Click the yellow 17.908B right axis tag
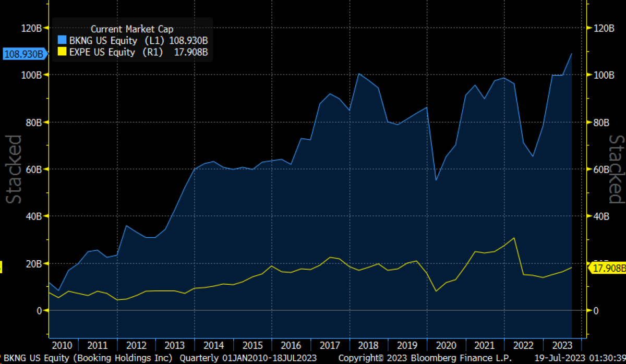The image size is (626, 364). [x=607, y=268]
